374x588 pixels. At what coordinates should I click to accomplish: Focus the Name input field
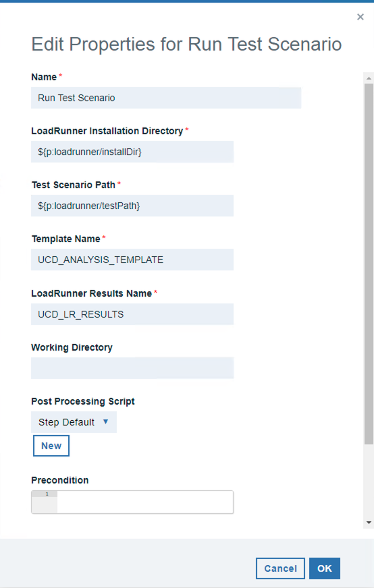tap(166, 98)
